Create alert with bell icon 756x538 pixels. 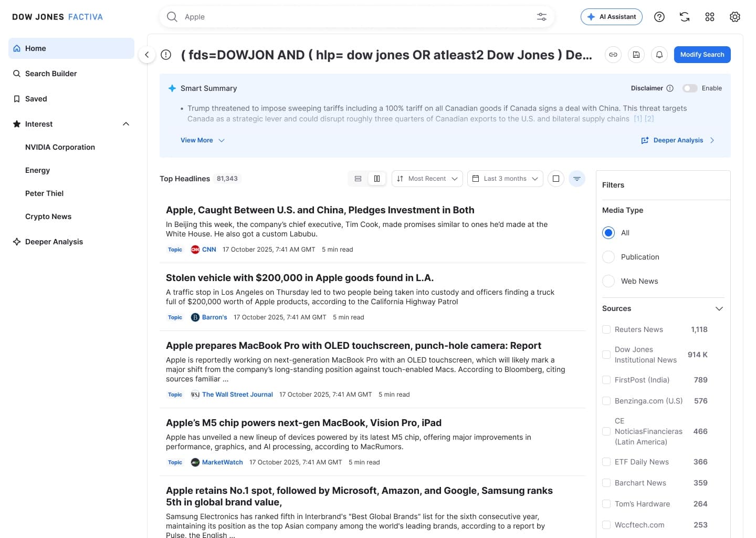click(x=659, y=55)
